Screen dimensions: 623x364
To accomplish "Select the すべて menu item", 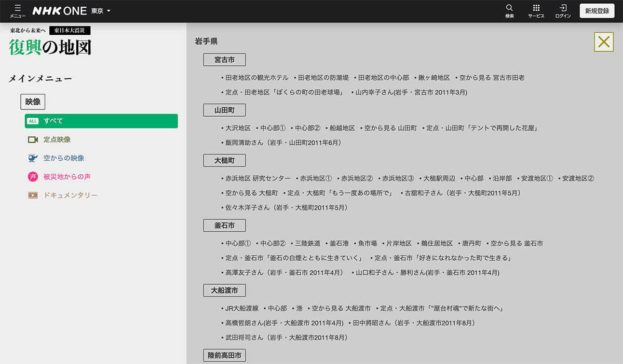I will point(101,121).
